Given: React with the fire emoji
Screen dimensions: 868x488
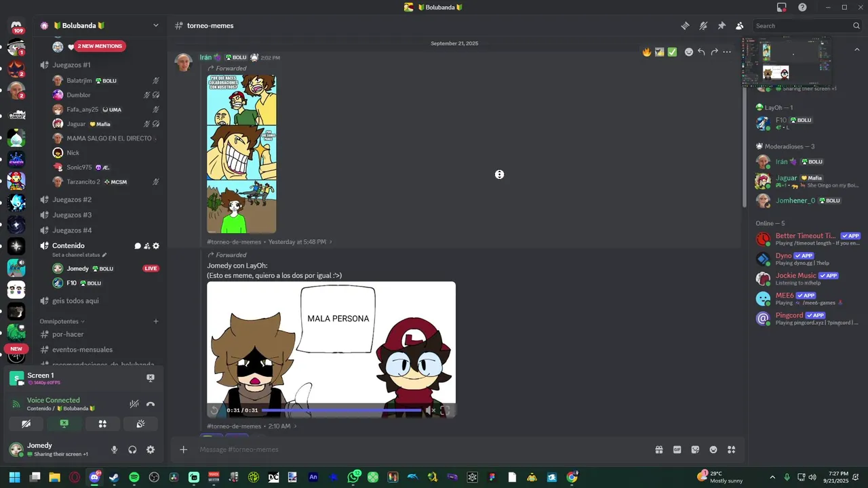Looking at the screenshot, I should [647, 52].
